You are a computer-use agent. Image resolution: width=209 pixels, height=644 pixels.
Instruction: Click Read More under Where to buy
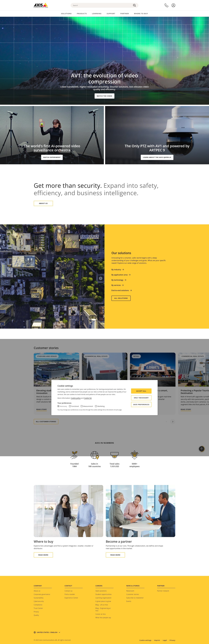pyautogui.click(x=43, y=555)
